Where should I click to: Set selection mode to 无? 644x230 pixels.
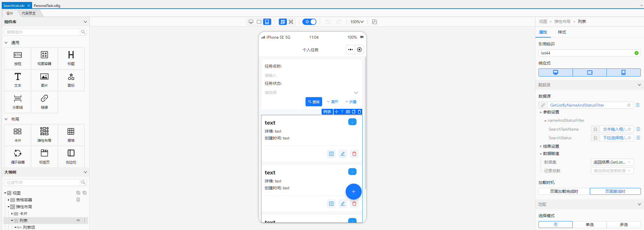[555, 225]
